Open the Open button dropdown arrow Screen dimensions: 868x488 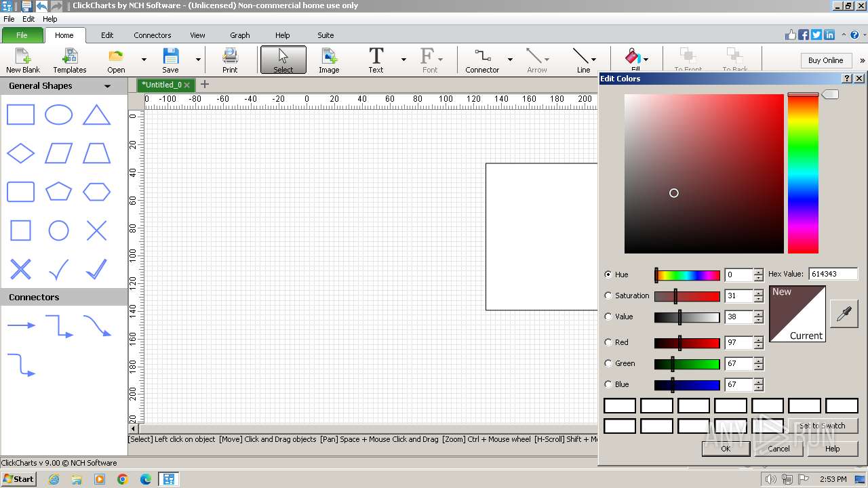(x=144, y=60)
